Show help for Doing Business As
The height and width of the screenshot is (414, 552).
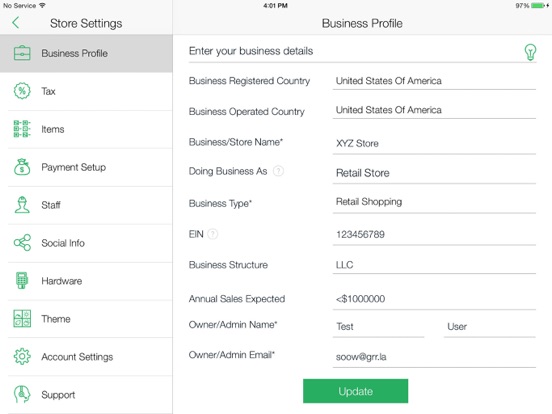pyautogui.click(x=278, y=171)
